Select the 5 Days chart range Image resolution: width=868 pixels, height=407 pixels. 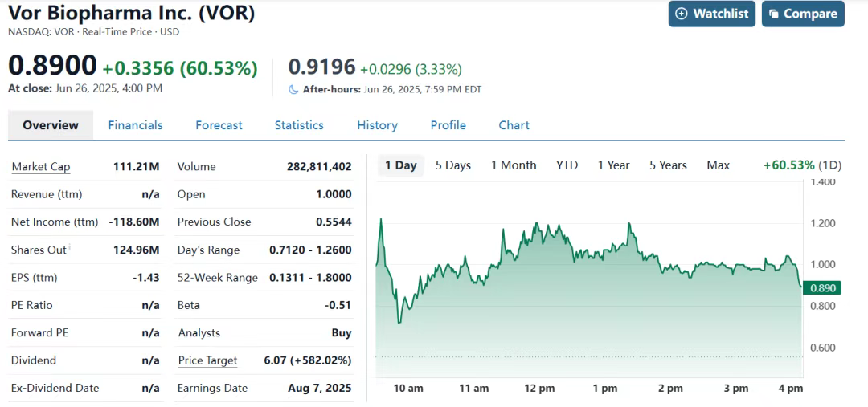click(x=453, y=165)
